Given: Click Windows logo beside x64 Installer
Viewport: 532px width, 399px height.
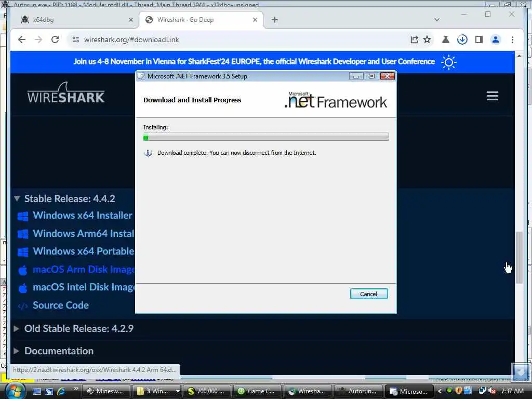Looking at the screenshot, I should click(x=23, y=216).
